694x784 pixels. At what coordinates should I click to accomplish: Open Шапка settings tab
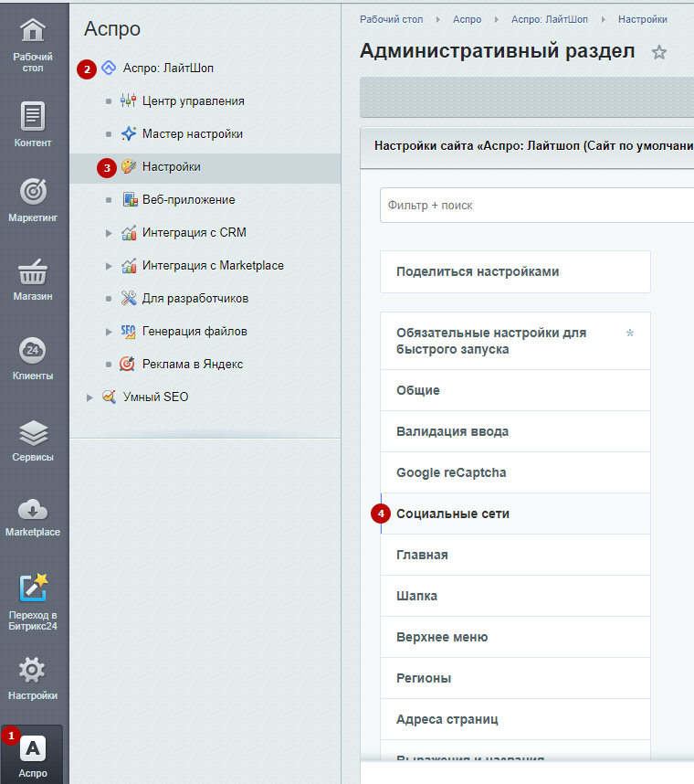pyautogui.click(x=515, y=596)
